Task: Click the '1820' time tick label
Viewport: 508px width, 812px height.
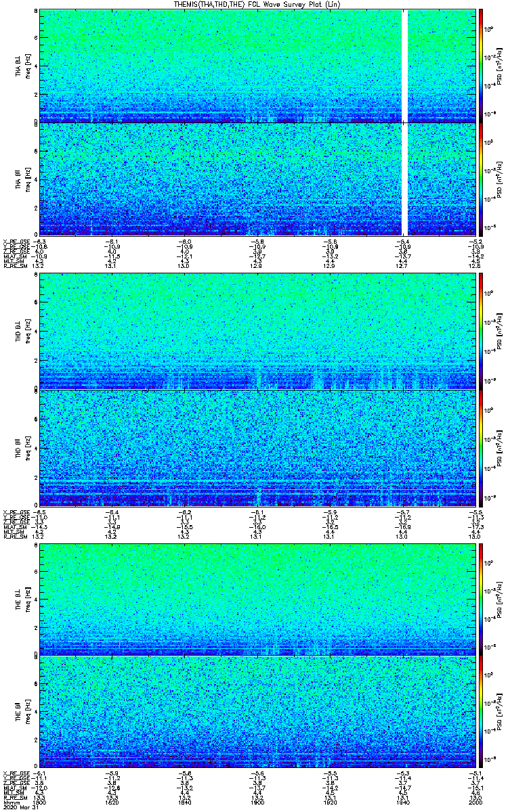Action: [x=112, y=803]
